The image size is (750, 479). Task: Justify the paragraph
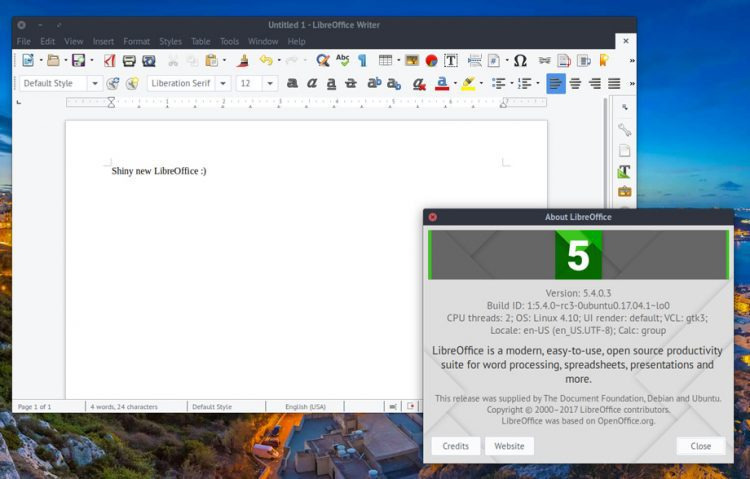point(614,84)
